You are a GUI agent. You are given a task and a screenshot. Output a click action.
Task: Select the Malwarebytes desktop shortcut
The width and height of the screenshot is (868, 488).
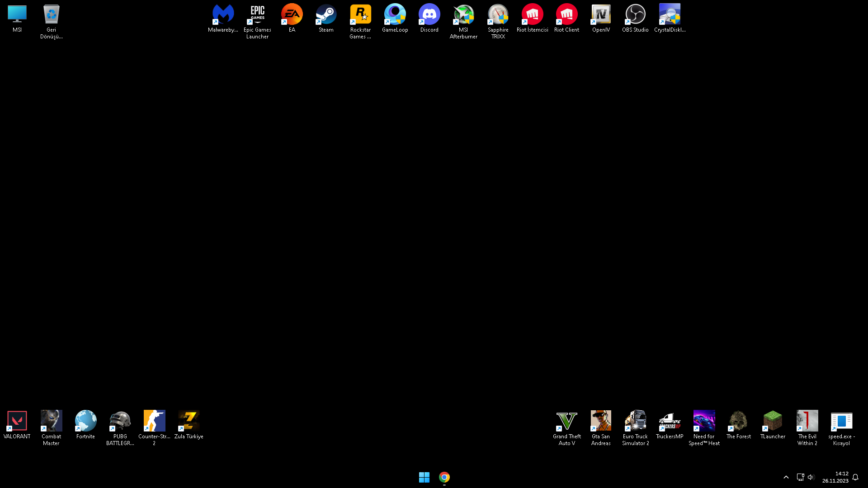pyautogui.click(x=223, y=15)
